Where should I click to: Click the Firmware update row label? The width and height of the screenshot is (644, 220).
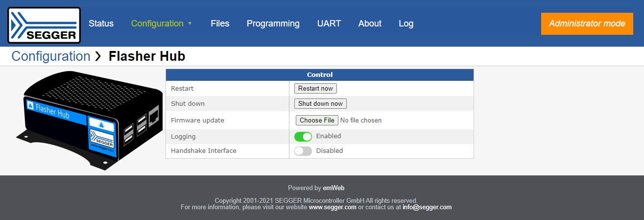[x=197, y=121]
